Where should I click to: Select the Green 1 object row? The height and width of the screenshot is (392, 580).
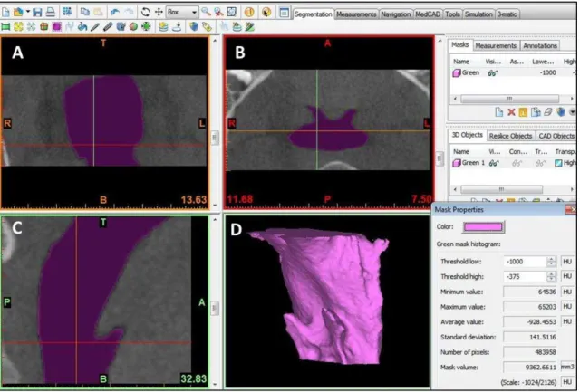click(x=514, y=163)
